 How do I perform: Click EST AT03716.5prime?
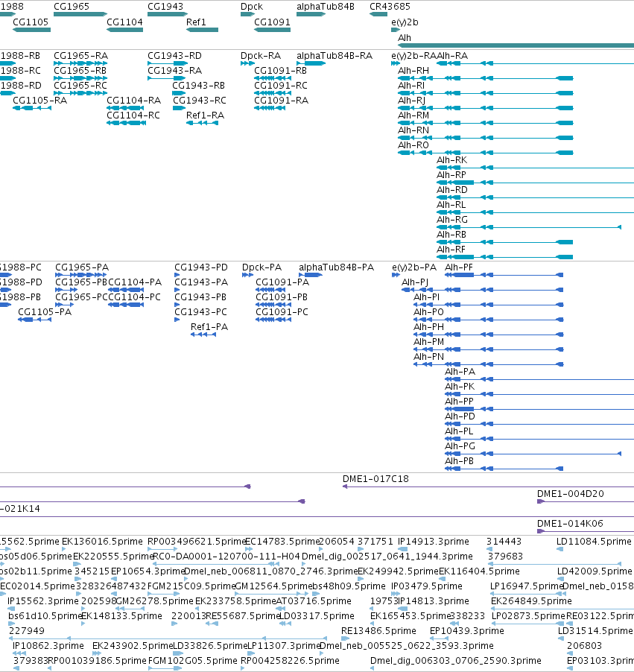pyautogui.click(x=314, y=601)
